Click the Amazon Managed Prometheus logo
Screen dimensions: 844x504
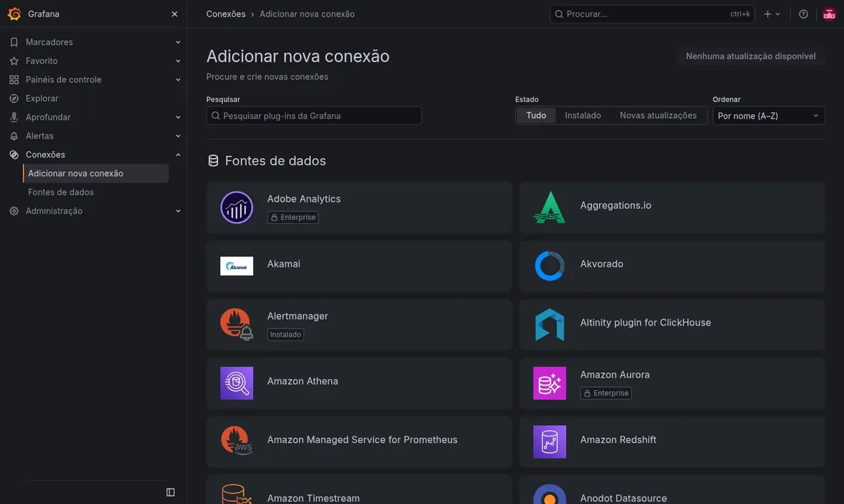236,441
